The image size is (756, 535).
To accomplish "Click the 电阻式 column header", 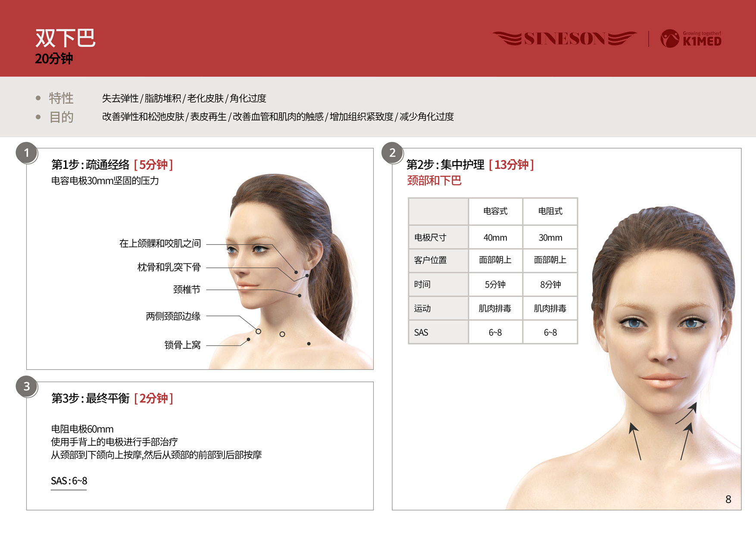I will click(550, 211).
